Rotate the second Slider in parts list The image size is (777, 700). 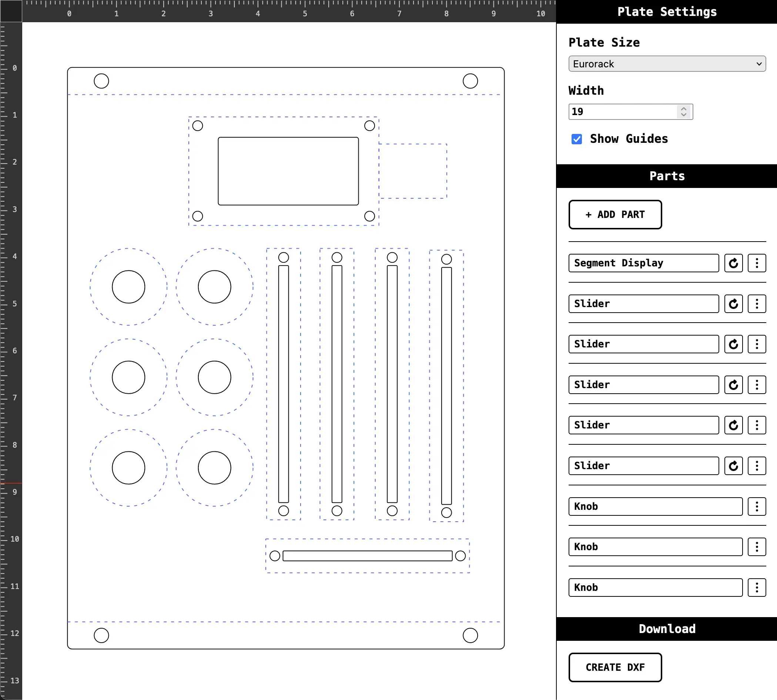tap(734, 344)
